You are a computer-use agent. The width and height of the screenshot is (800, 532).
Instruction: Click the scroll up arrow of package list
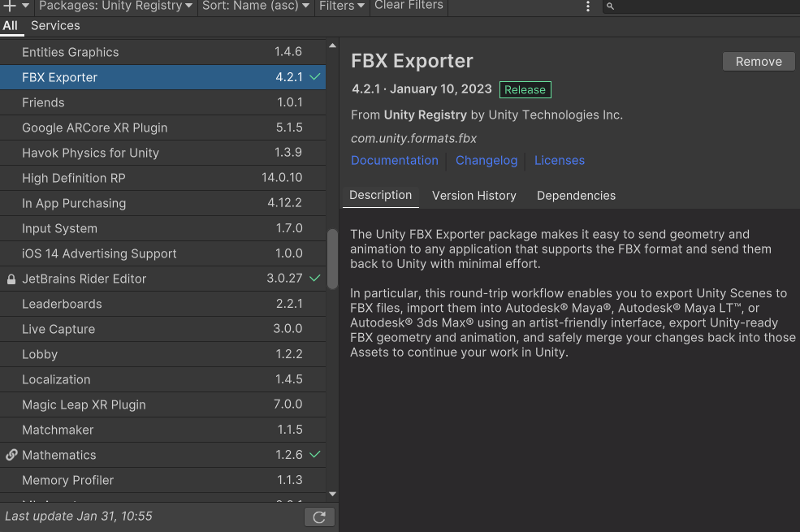(x=333, y=45)
